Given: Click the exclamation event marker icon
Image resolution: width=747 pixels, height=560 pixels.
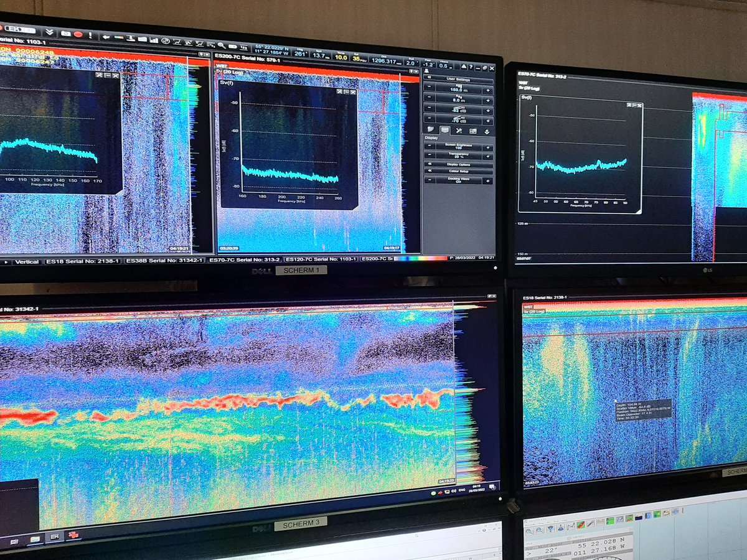Looking at the screenshot, I should (x=90, y=35).
